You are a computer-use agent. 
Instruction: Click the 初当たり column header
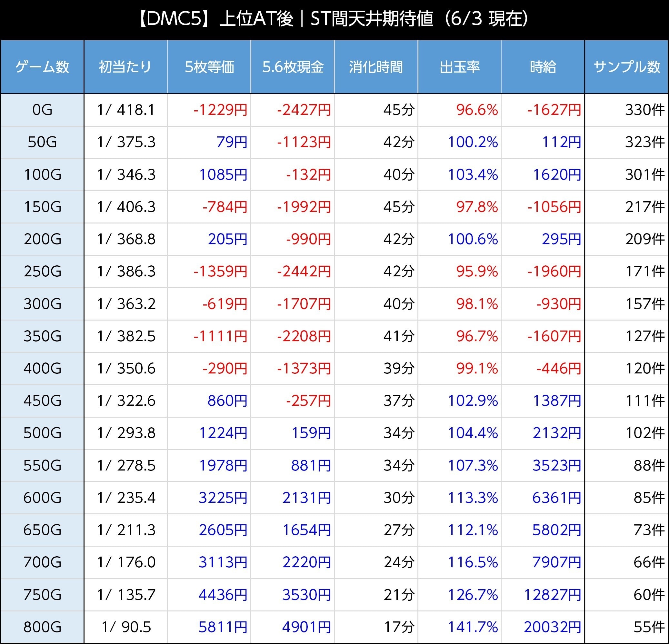[x=125, y=67]
